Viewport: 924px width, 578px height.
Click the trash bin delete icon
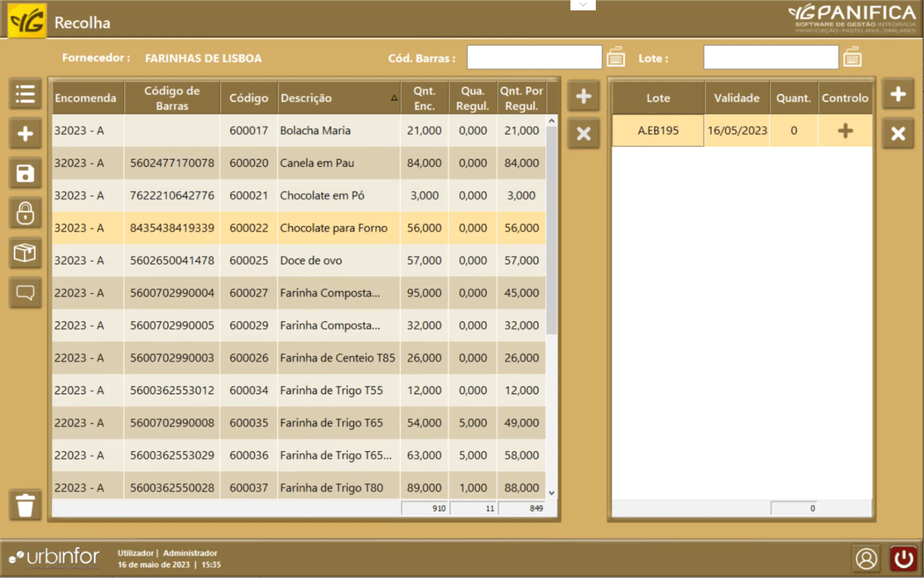coord(25,505)
